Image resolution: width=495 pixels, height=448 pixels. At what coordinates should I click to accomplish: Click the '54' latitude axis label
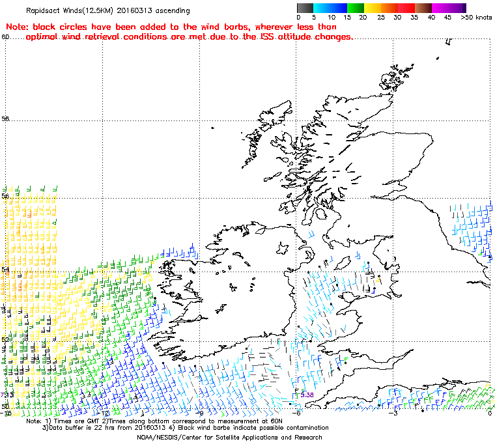tap(5, 270)
